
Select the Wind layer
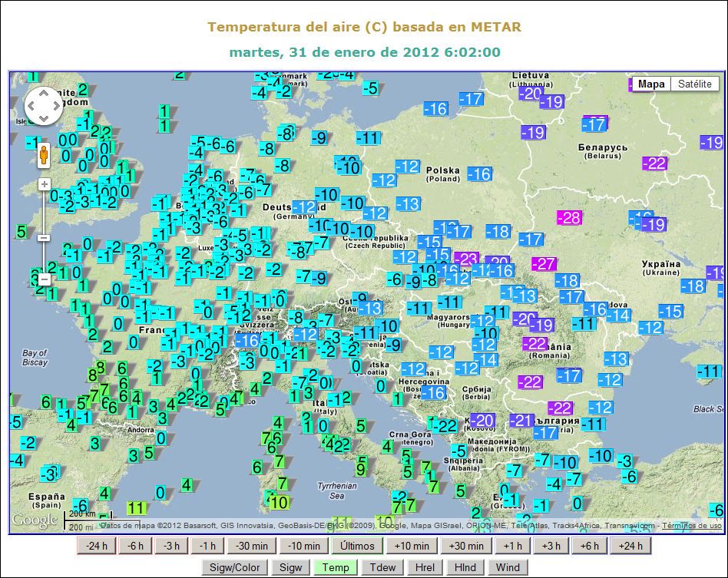508,567
